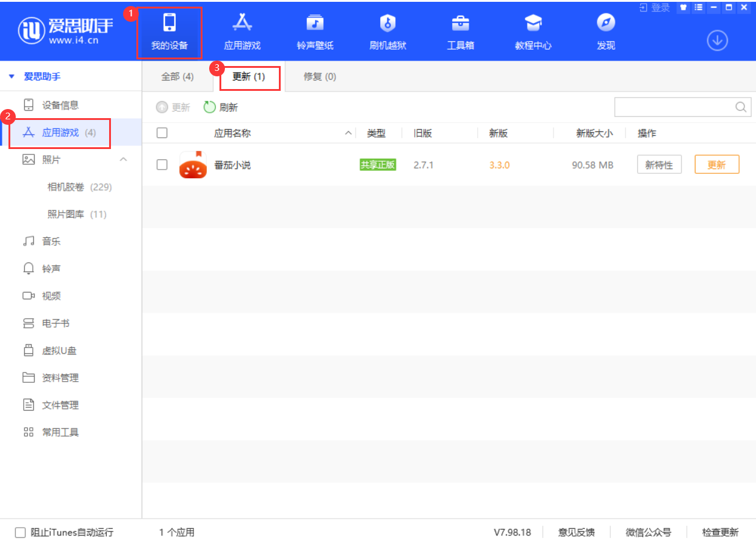Open the 刷机越狱 section
Screen dimensions: 756x544
(387, 30)
